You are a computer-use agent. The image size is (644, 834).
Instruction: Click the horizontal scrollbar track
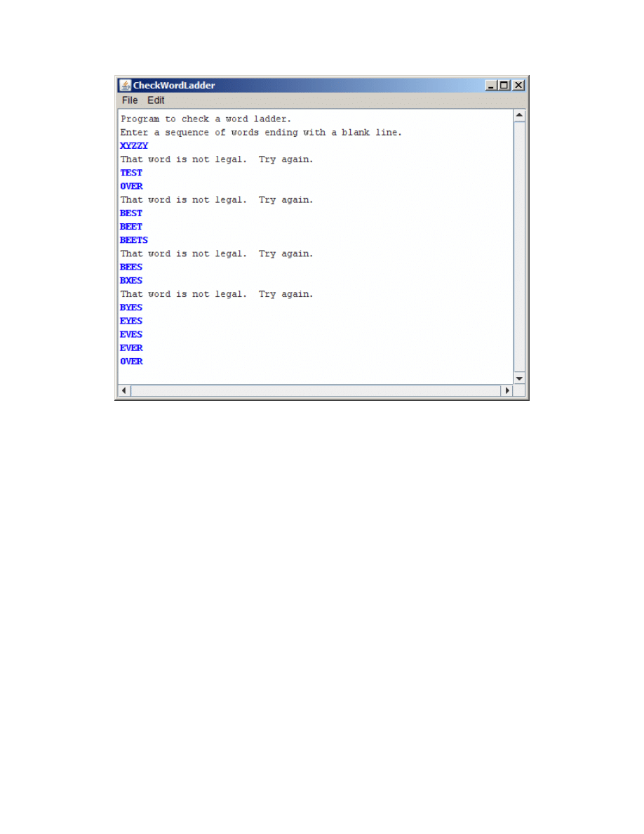(x=316, y=390)
